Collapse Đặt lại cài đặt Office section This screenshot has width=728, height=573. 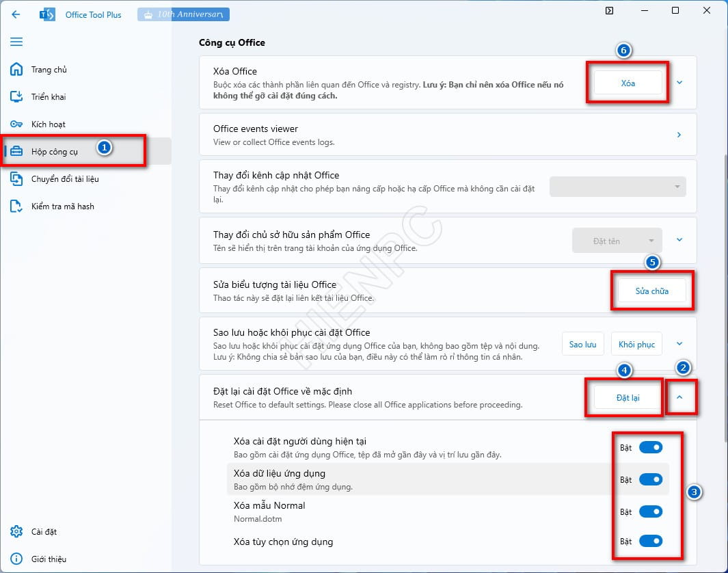tap(679, 397)
